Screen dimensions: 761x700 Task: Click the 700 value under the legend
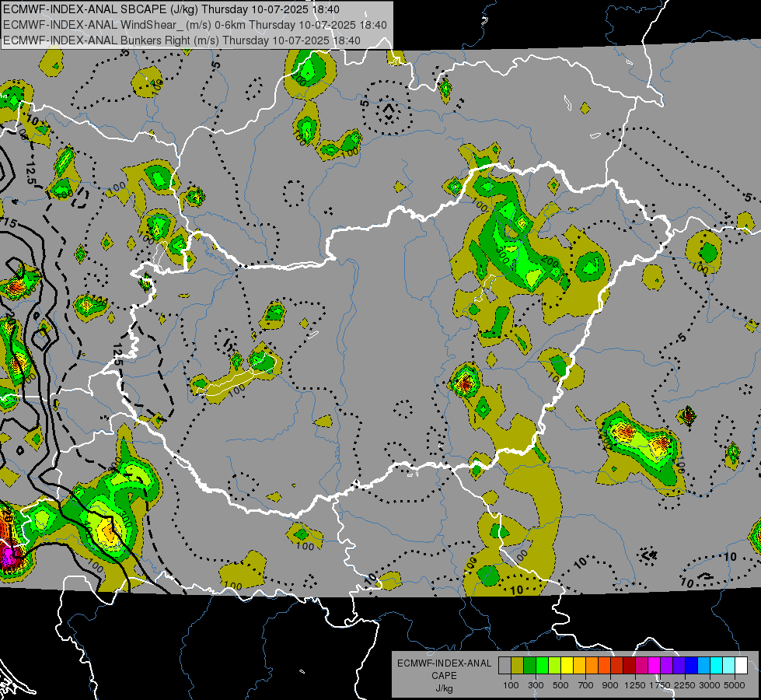pyautogui.click(x=586, y=685)
